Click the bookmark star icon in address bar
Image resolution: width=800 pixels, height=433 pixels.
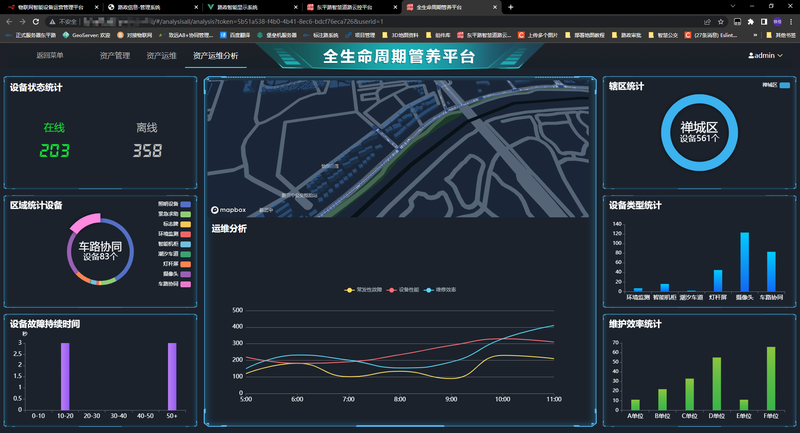pyautogui.click(x=723, y=20)
